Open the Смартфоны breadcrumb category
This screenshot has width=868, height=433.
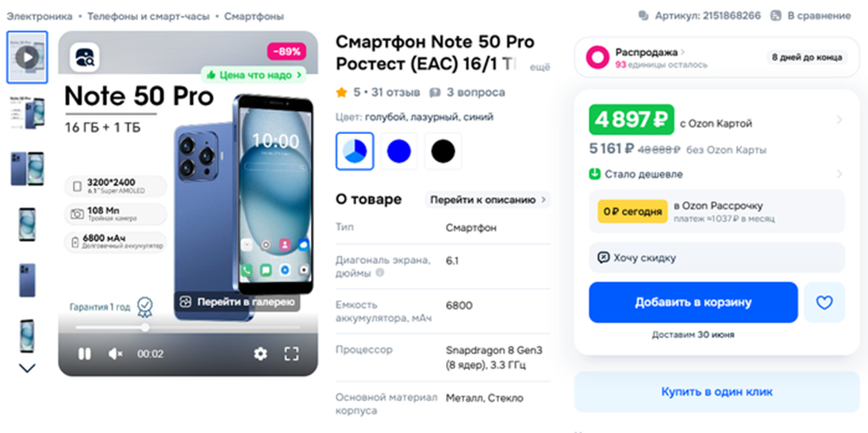254,16
